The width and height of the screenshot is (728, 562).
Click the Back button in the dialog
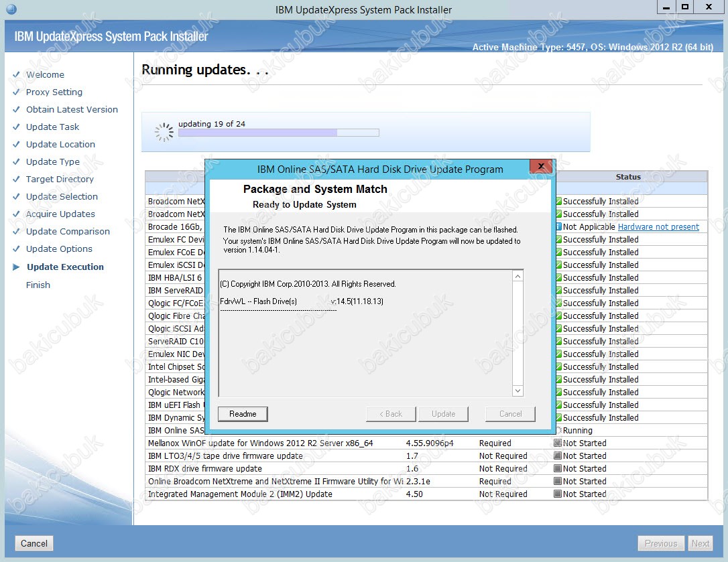pyautogui.click(x=391, y=414)
